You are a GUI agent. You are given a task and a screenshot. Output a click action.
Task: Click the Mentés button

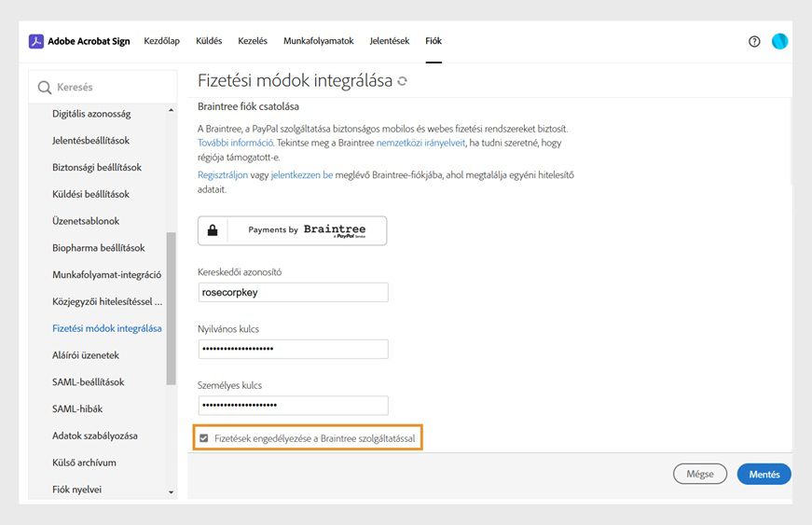[x=764, y=475]
